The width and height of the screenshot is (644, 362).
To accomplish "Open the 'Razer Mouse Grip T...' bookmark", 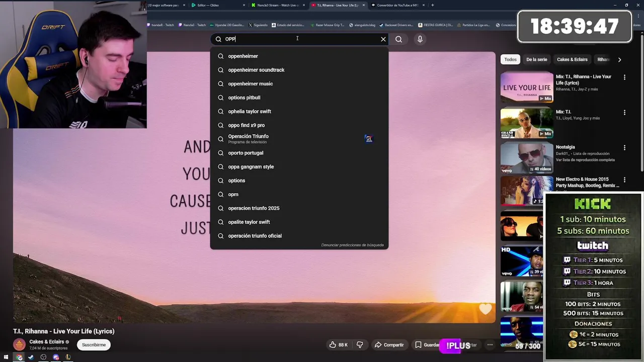I will [x=327, y=25].
